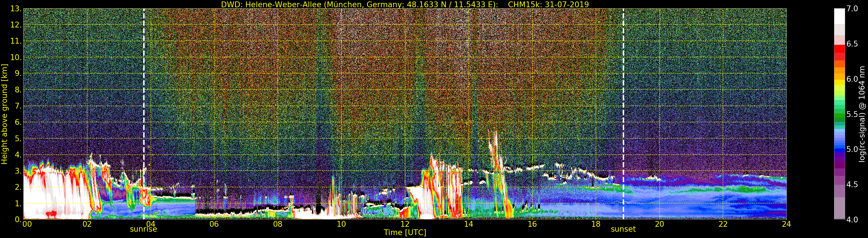The height and width of the screenshot is (238, 868).
Task: Click time-axis tick '18'
Action: click(596, 224)
